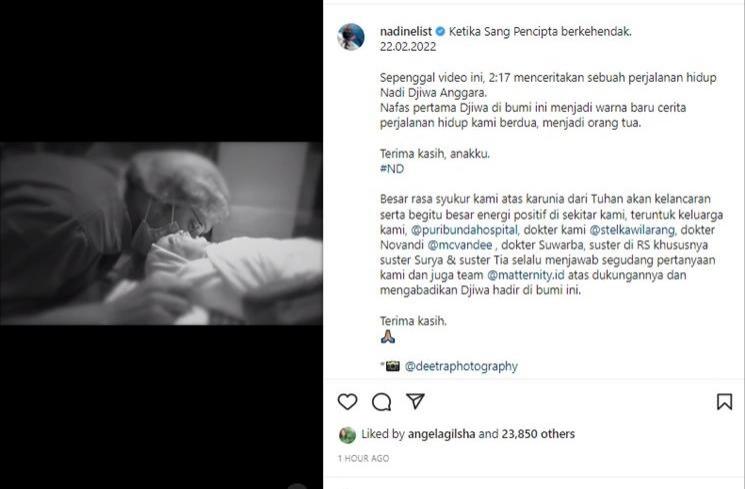
Task: Share the post via paper plane icon
Action: click(x=415, y=401)
